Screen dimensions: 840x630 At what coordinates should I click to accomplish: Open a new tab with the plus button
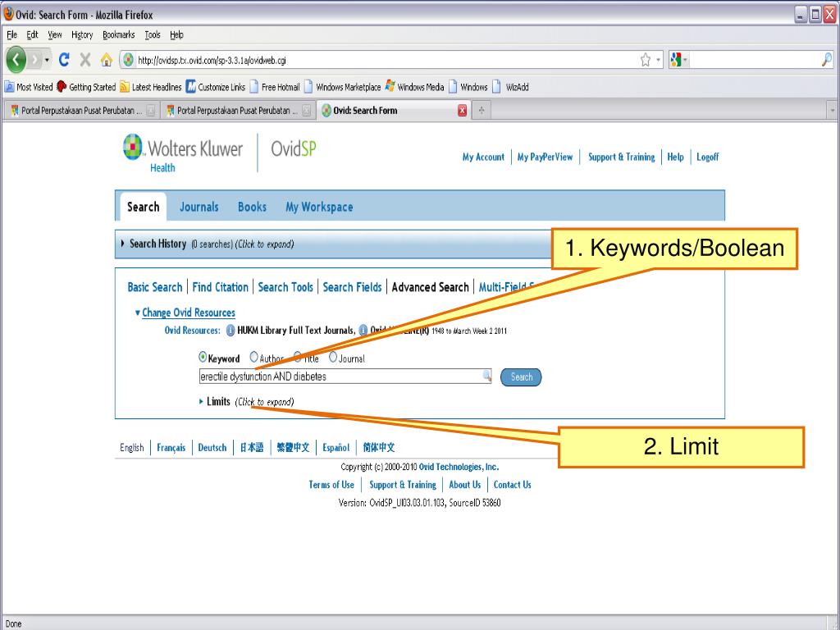(x=481, y=111)
